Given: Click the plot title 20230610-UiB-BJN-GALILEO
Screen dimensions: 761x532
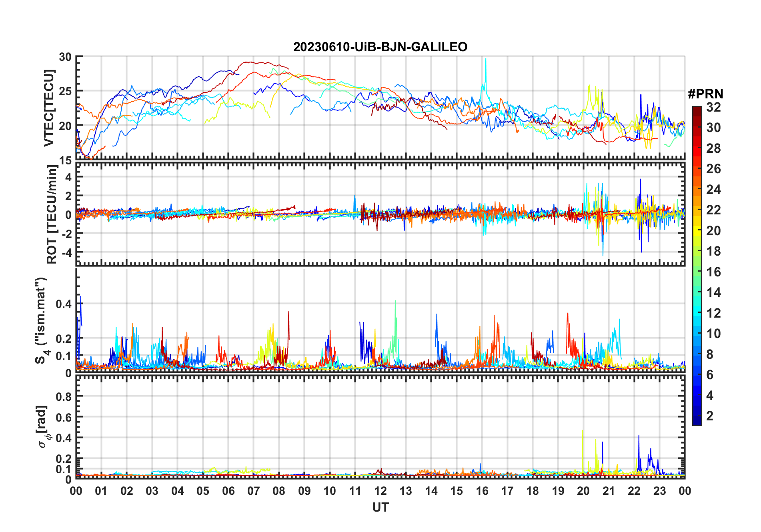Looking at the screenshot, I should [x=380, y=47].
